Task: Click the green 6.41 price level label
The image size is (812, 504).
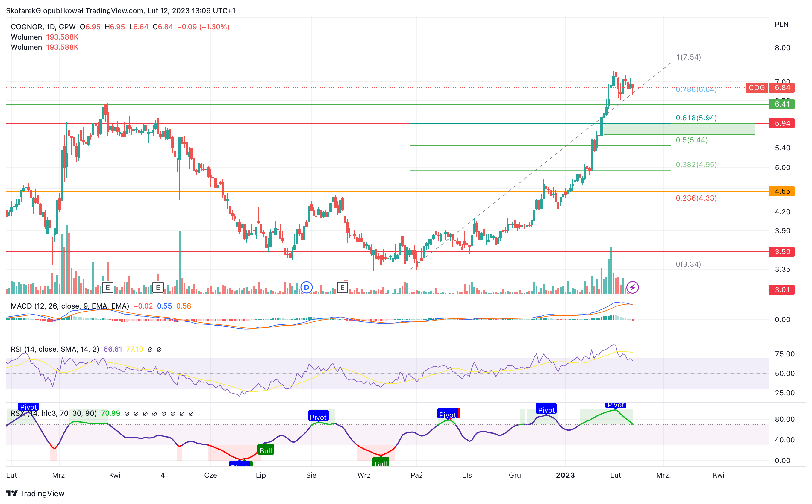Action: tap(782, 104)
